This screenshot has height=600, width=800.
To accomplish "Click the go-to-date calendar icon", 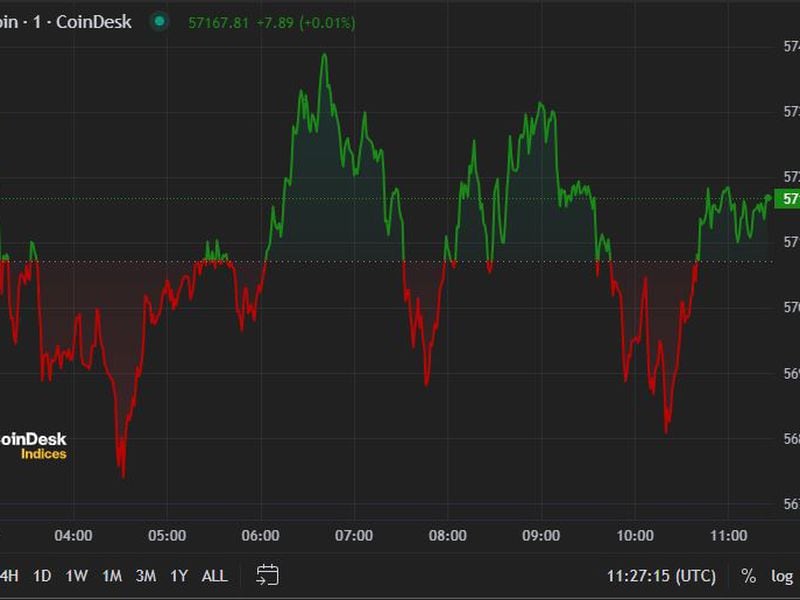I will click(x=267, y=575).
